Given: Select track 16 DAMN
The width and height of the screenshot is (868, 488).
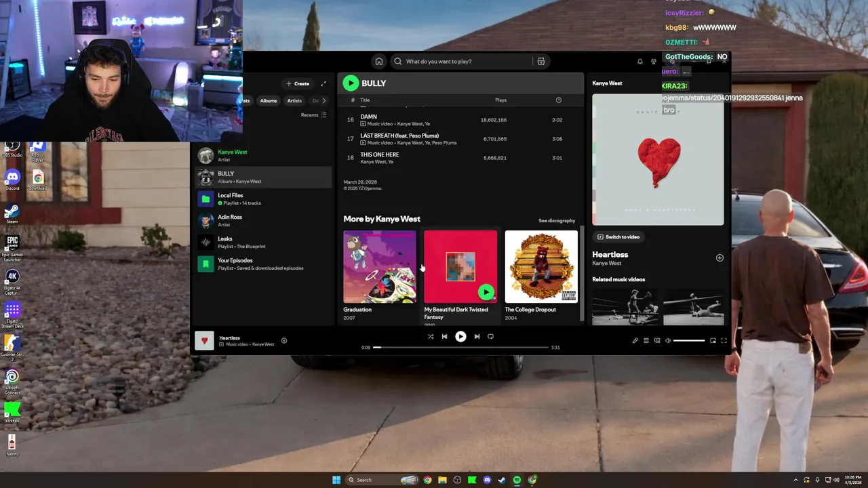Looking at the screenshot, I should [x=460, y=120].
